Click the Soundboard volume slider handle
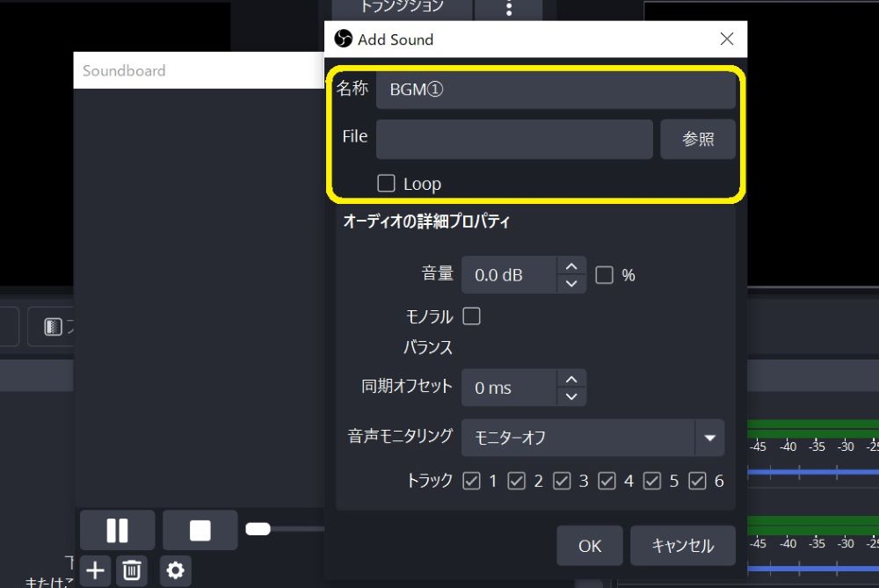This screenshot has width=879, height=588. click(258, 529)
